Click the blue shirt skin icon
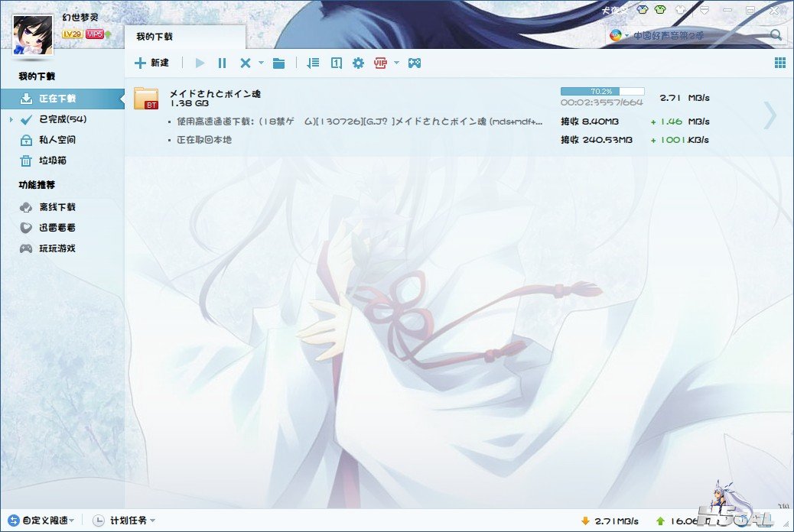The width and height of the screenshot is (794, 532). tap(642, 9)
